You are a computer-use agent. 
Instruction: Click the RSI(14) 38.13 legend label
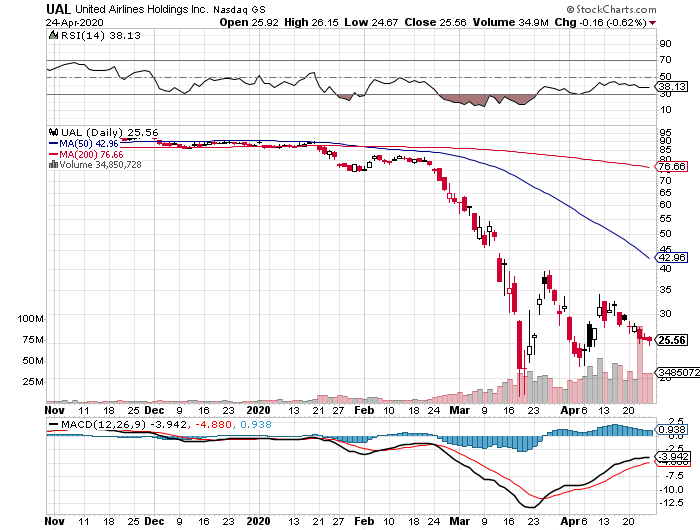pos(101,36)
